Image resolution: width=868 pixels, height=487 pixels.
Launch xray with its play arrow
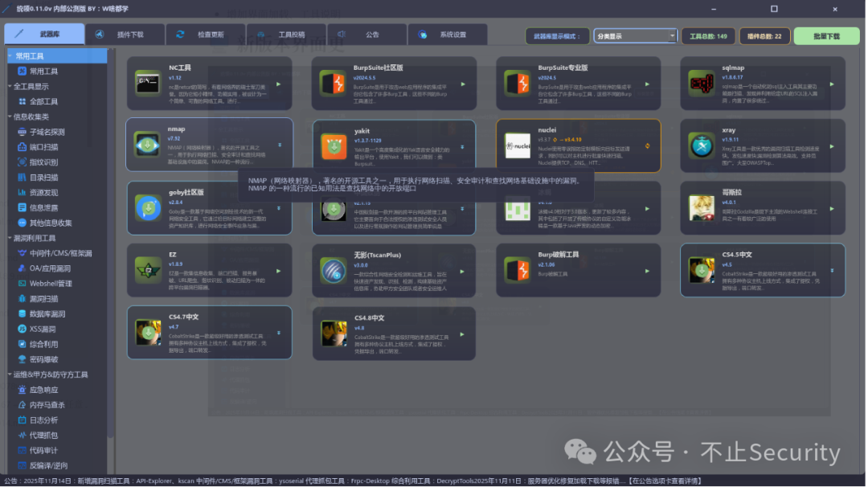832,146
